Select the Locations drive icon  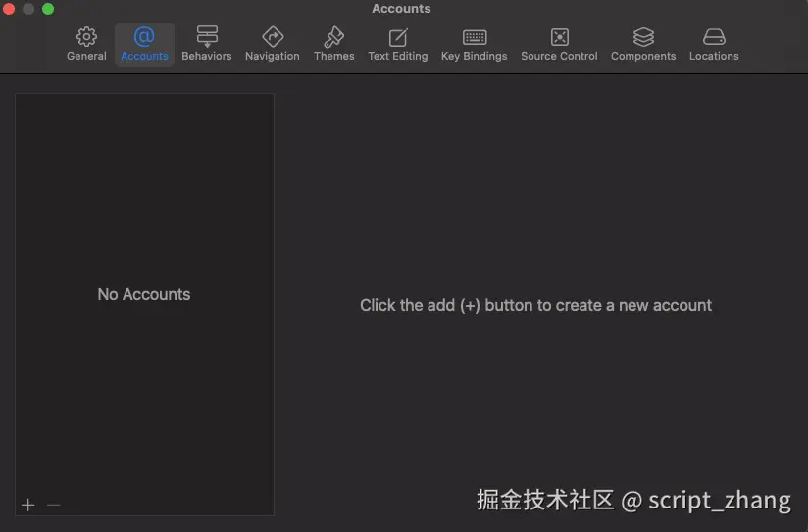click(714, 37)
